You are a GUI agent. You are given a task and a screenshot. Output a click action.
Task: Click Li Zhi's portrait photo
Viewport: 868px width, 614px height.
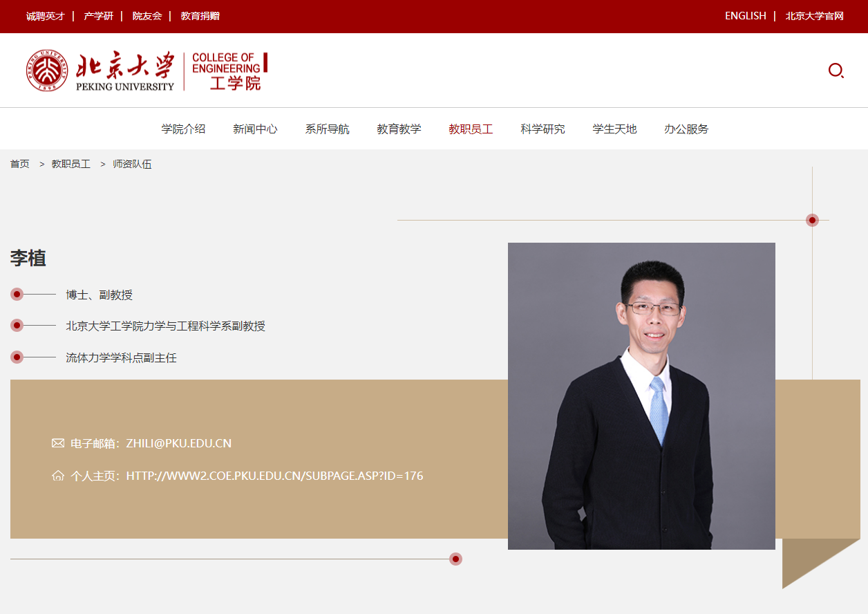pos(641,396)
